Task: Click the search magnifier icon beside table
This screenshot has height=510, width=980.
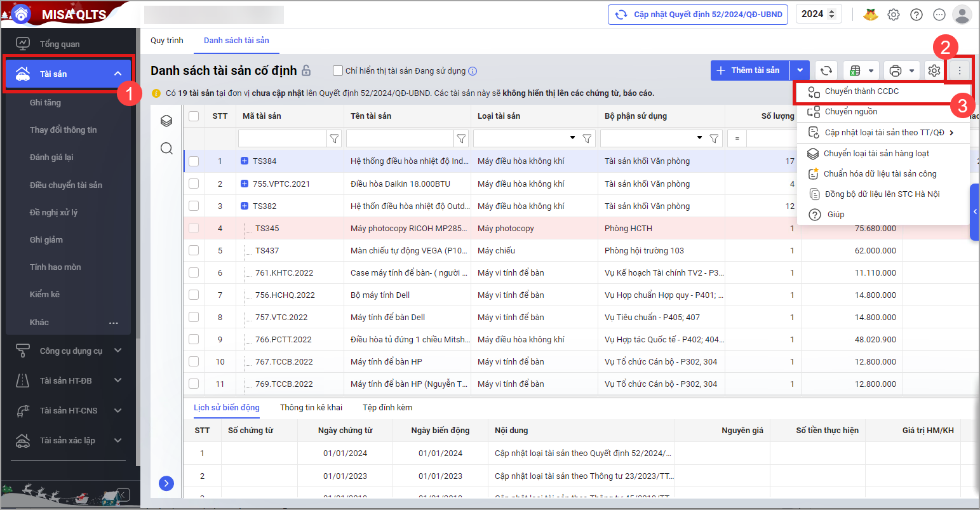Action: pyautogui.click(x=166, y=149)
